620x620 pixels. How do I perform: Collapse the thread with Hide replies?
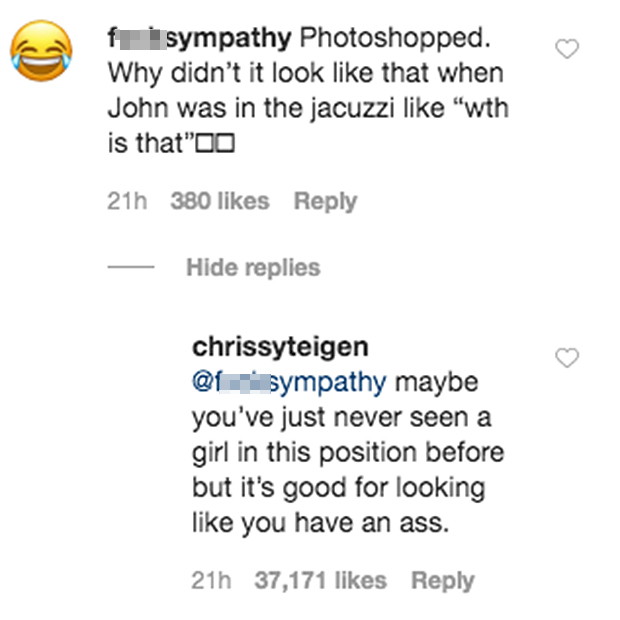click(x=252, y=267)
